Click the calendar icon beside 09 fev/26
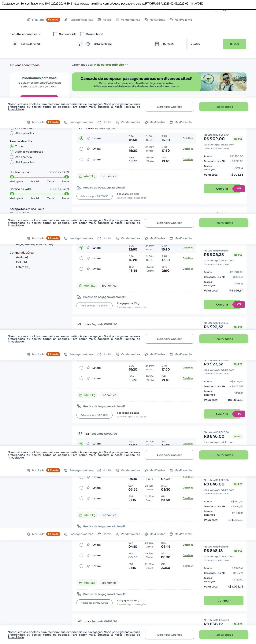The height and width of the screenshot is (644, 256). (x=157, y=44)
